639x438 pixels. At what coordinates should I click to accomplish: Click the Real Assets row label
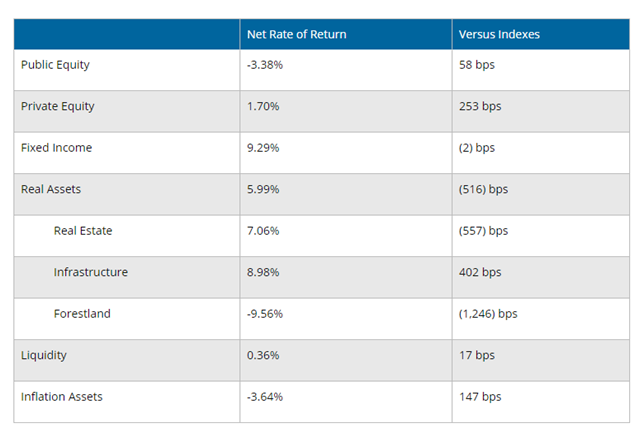click(x=52, y=189)
